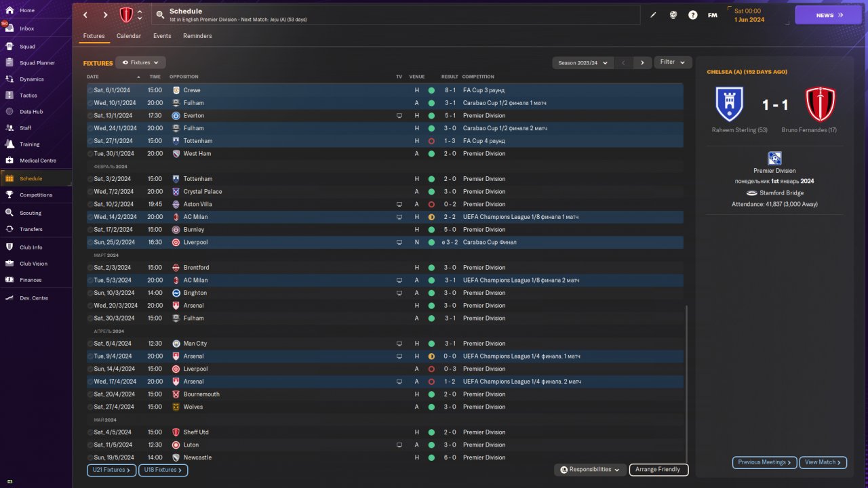Click the Chelsea crest in match panel

[x=730, y=104]
